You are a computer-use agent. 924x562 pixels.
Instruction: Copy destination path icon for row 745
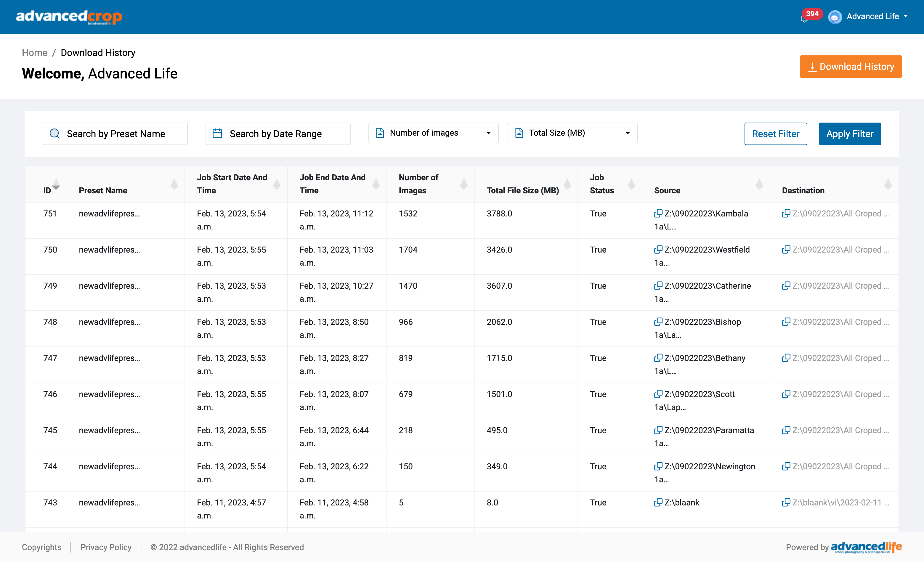coord(786,430)
